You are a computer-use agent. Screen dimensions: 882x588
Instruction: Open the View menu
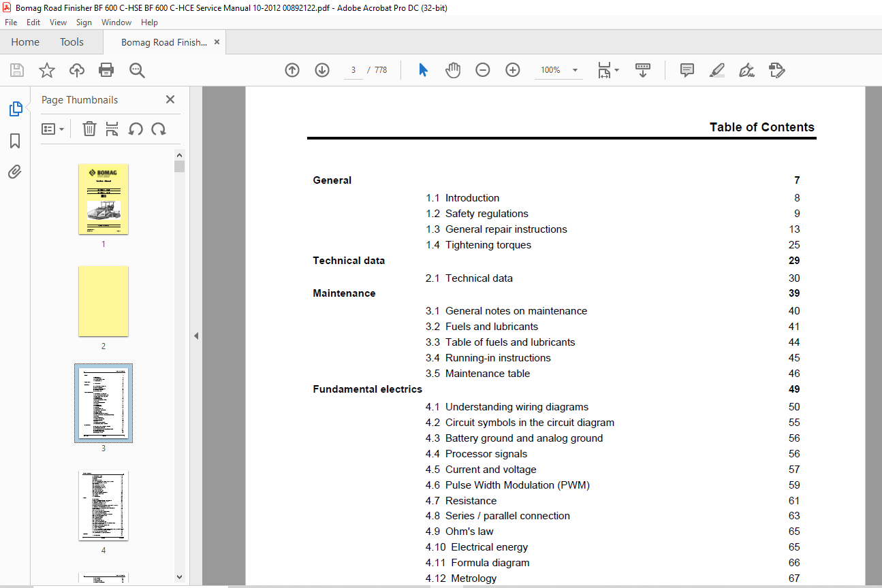[x=59, y=22]
